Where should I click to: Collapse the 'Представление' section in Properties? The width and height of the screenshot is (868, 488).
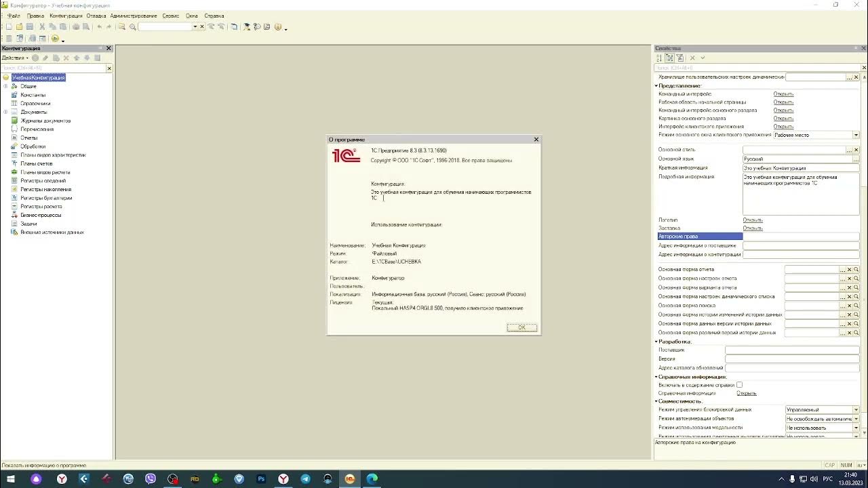tap(656, 86)
